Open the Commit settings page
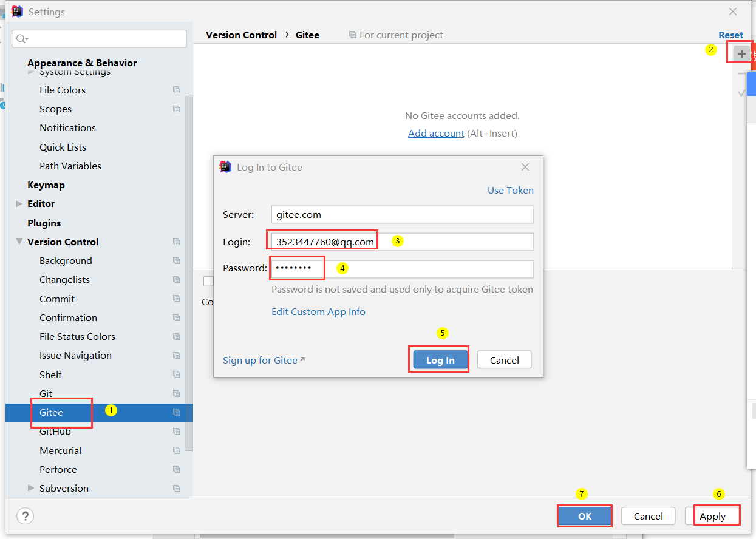This screenshot has height=539, width=756. pyautogui.click(x=57, y=299)
